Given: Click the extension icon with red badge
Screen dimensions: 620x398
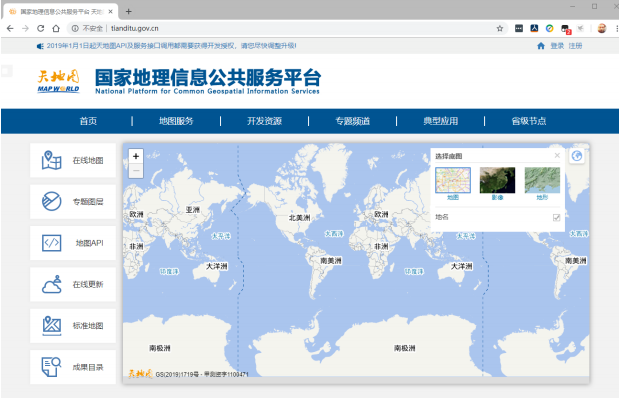Looking at the screenshot, I should (565, 29).
